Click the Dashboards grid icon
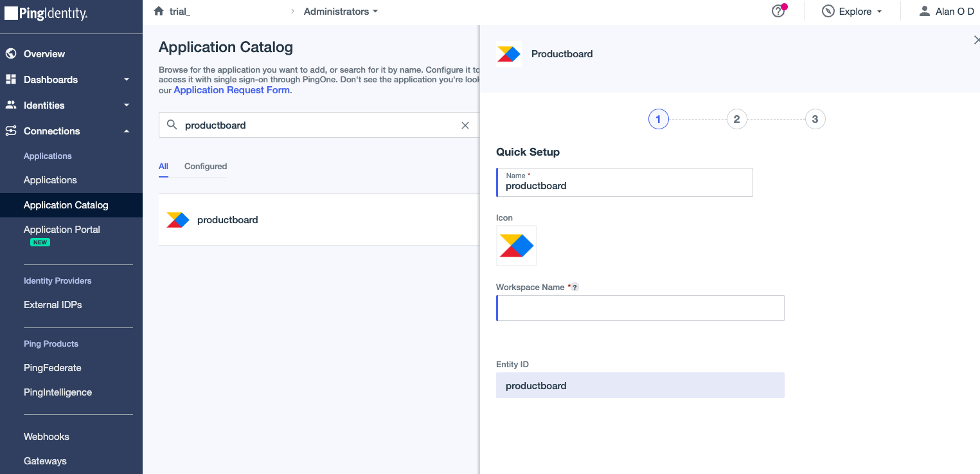980x474 pixels. point(11,79)
